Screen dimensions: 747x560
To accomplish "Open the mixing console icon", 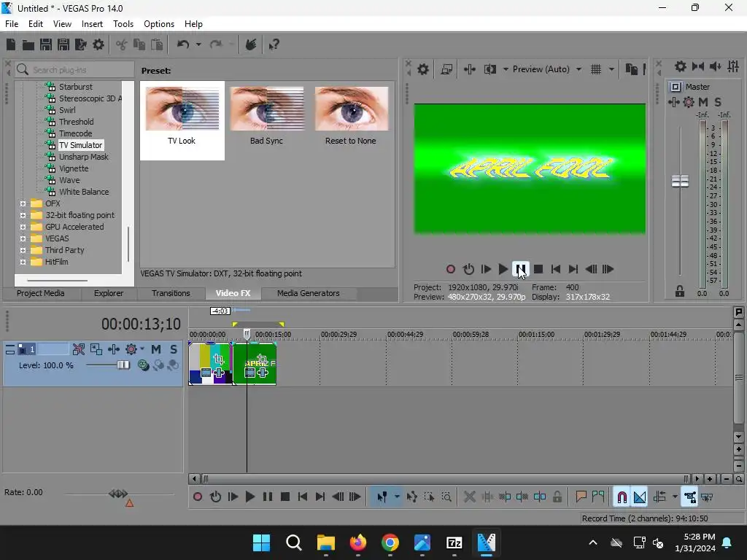I will point(733,66).
